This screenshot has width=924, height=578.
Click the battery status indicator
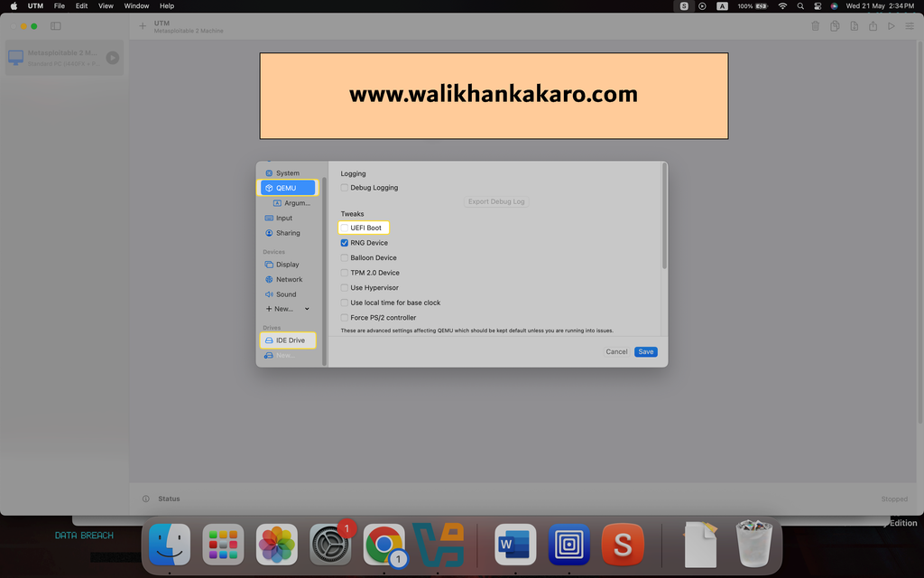[x=753, y=6]
